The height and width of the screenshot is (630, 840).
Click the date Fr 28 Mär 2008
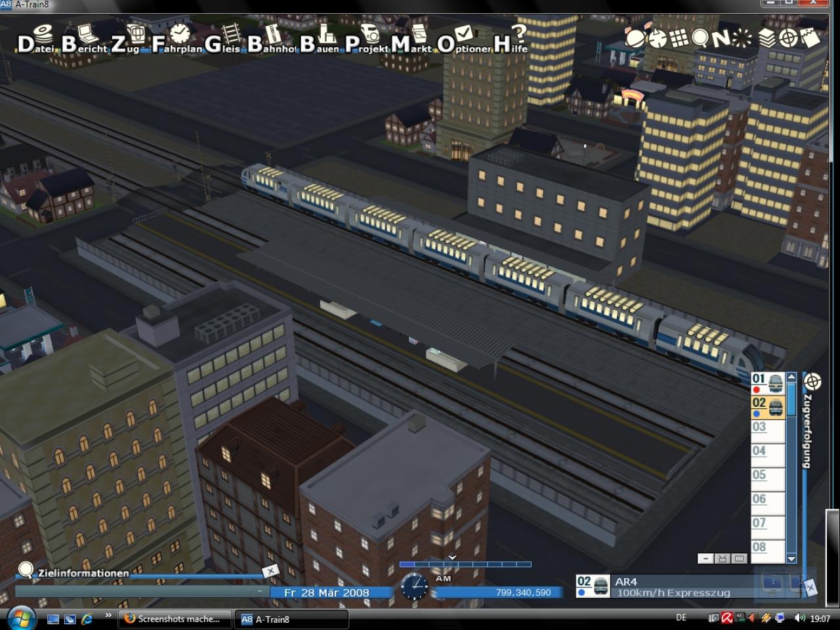(327, 593)
